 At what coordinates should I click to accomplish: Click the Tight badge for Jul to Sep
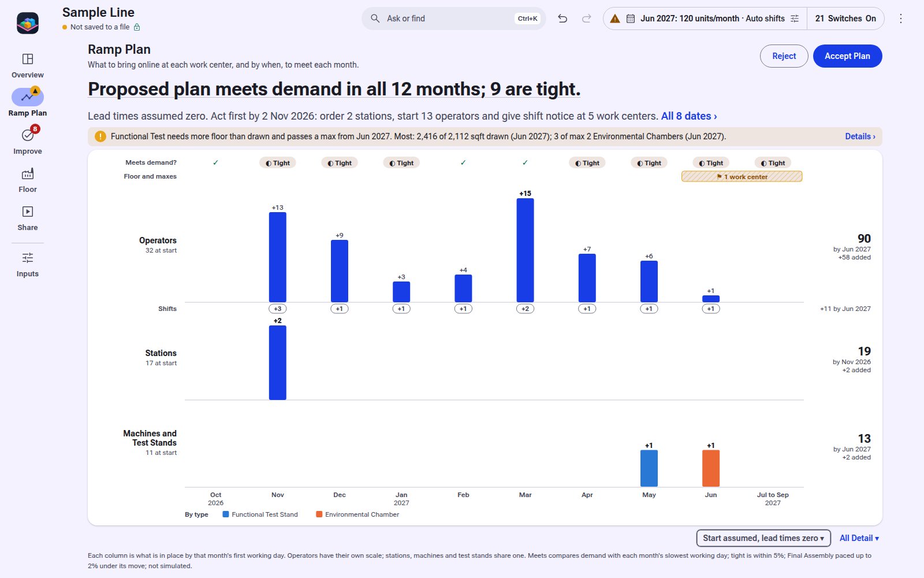pos(773,163)
